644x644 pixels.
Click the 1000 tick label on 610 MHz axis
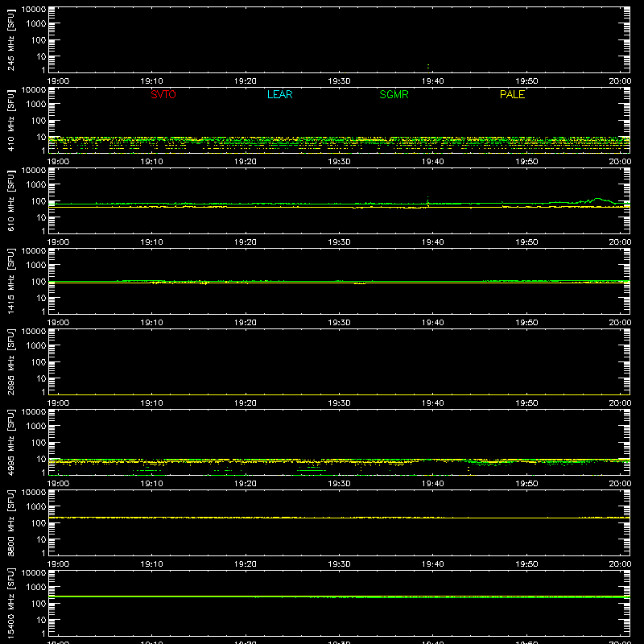[36, 185]
